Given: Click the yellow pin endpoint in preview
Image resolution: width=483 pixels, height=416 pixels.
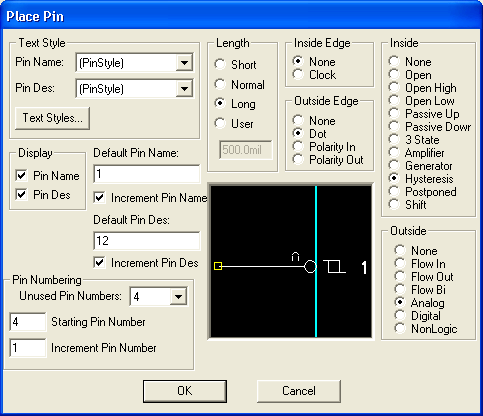Looking at the screenshot, I should 218,266.
